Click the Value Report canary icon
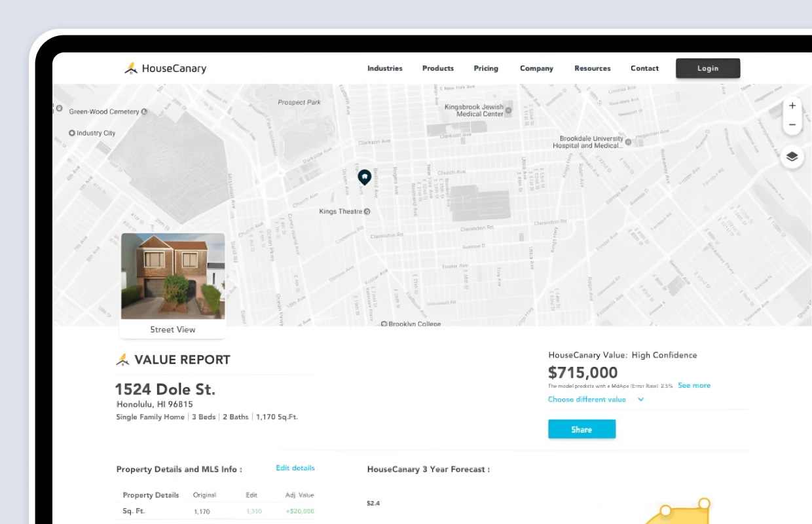812x524 pixels. 122,360
